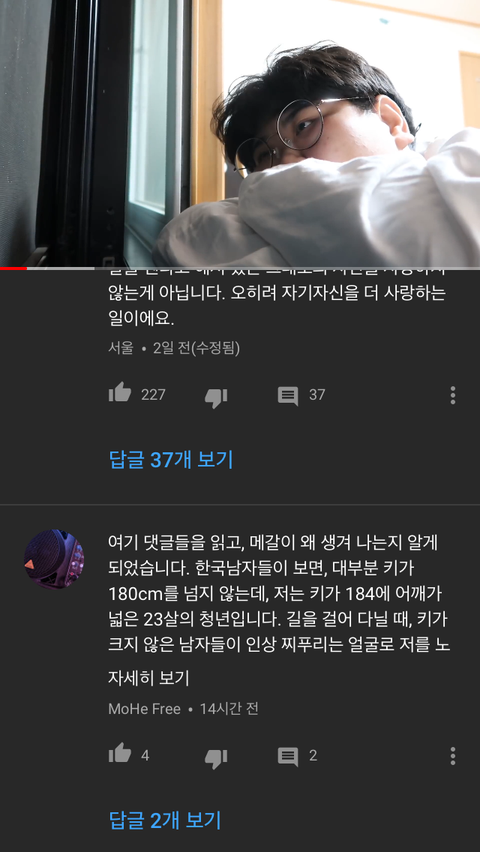Open three-dot menu on MoHe Free's comment
480x852 pixels.
click(x=452, y=756)
